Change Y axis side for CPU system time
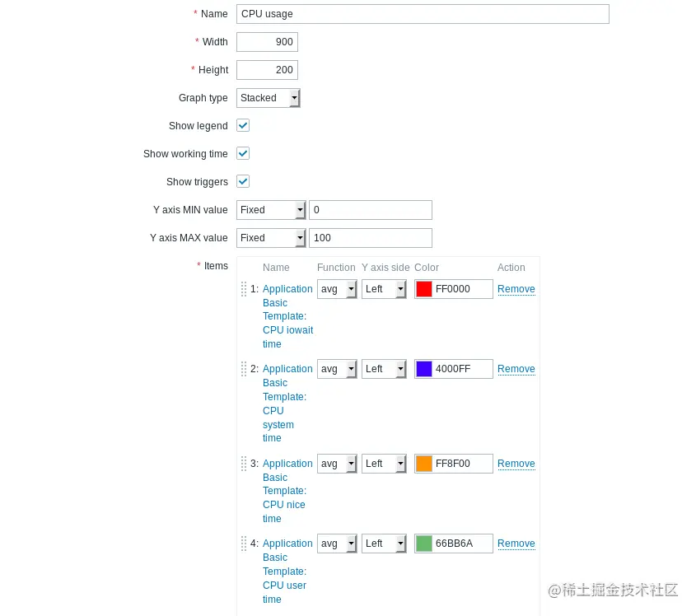This screenshot has height=616, width=696. 384,369
